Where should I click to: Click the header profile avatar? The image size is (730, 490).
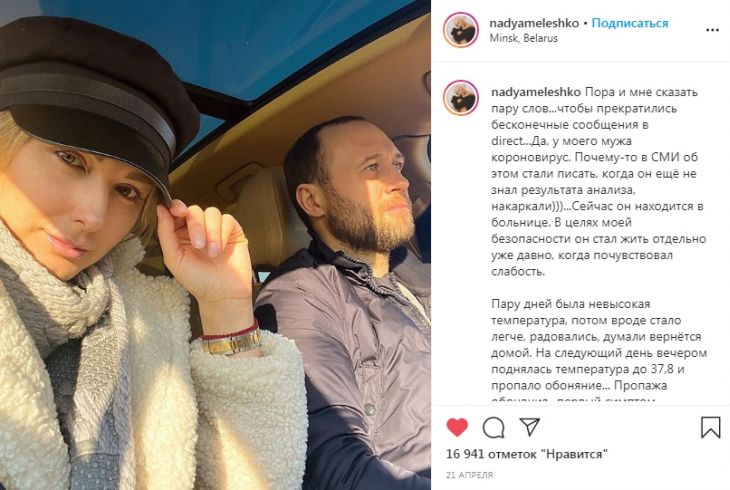(461, 30)
